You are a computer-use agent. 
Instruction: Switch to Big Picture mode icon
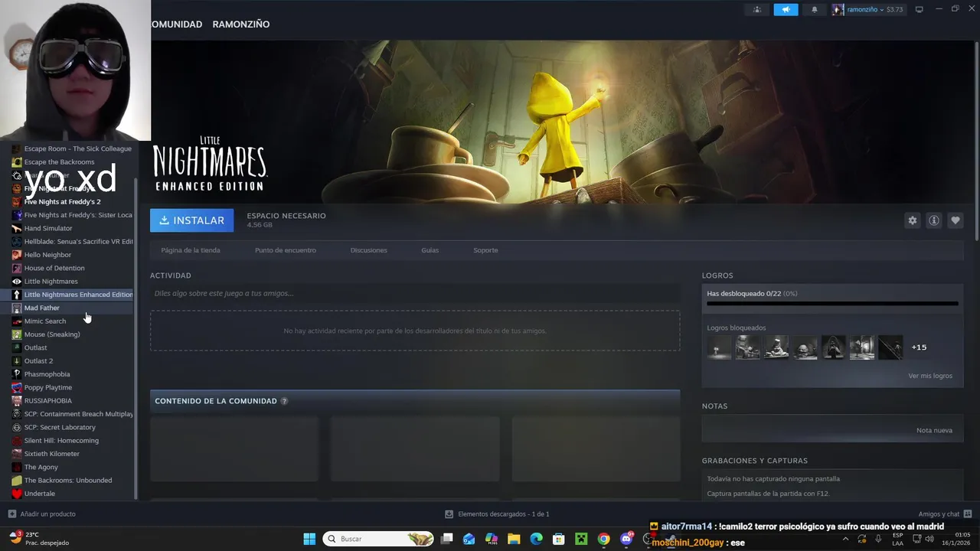click(920, 9)
